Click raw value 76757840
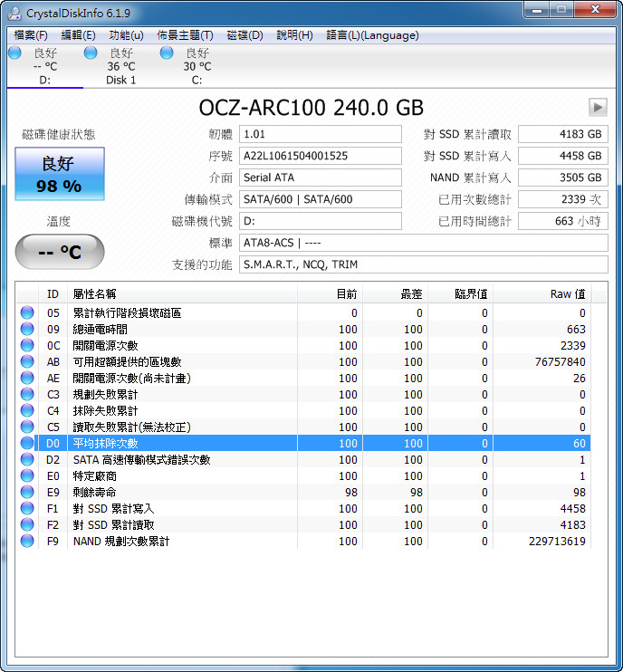This screenshot has width=623, height=672. (560, 361)
